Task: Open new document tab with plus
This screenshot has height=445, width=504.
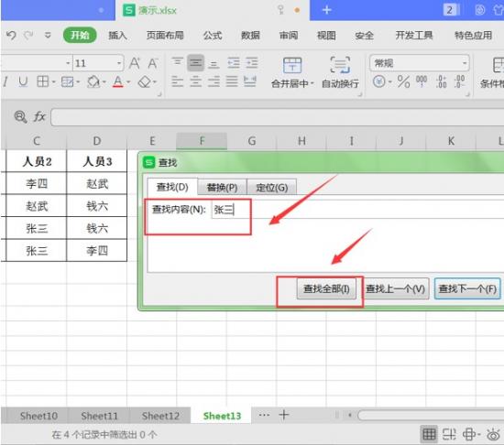Action: tap(326, 10)
